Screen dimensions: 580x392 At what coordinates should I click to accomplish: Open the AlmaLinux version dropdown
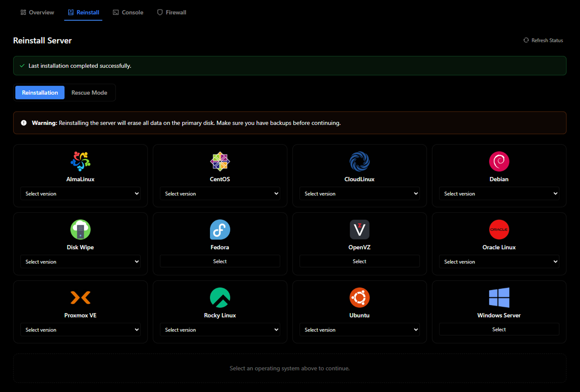click(x=80, y=194)
